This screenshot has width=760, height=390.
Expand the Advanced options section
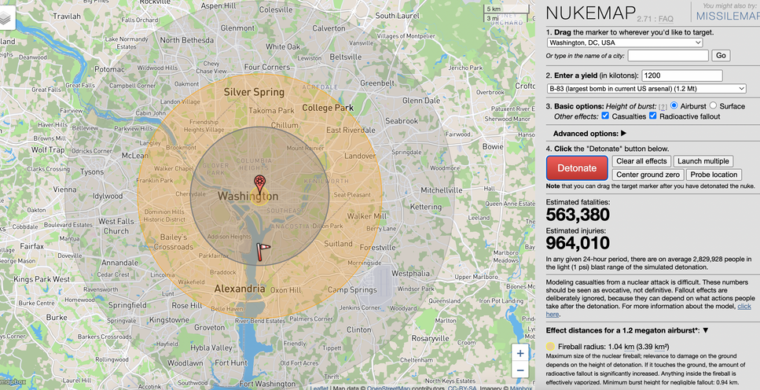click(x=589, y=133)
